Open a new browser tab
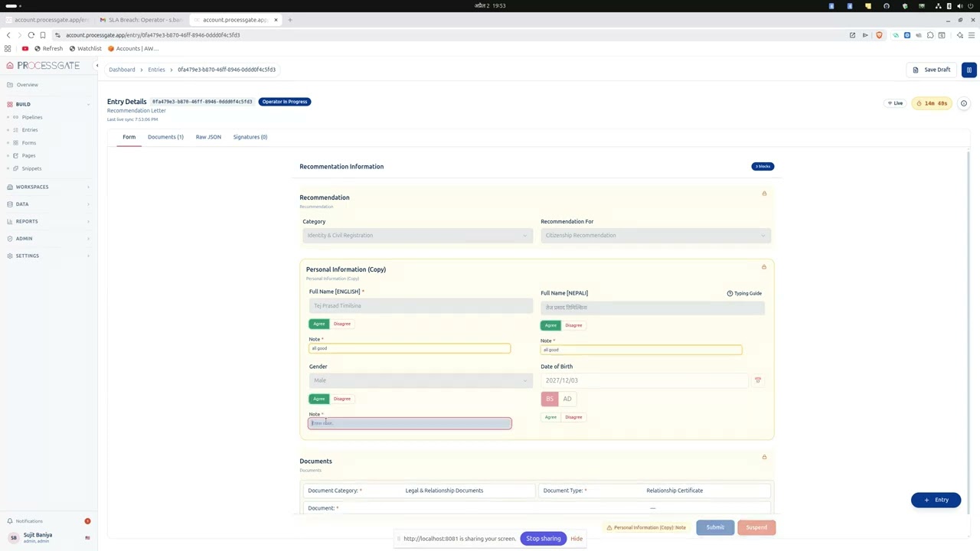 (x=289, y=20)
